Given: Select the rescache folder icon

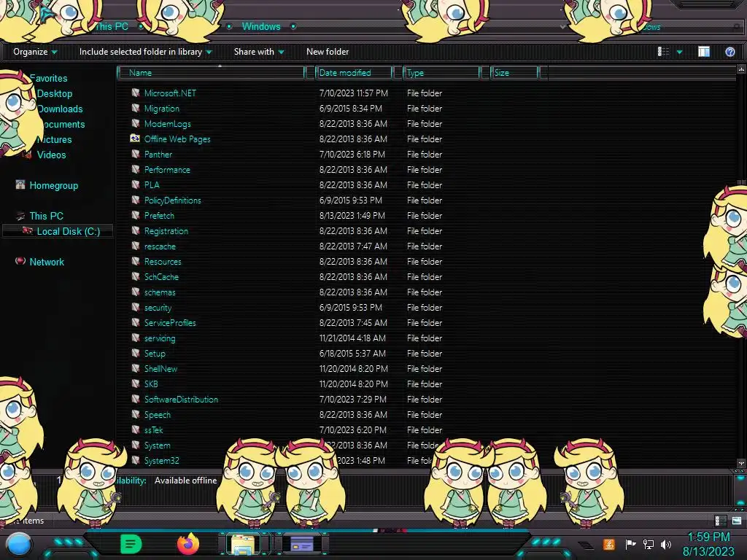Looking at the screenshot, I should click(x=135, y=246).
